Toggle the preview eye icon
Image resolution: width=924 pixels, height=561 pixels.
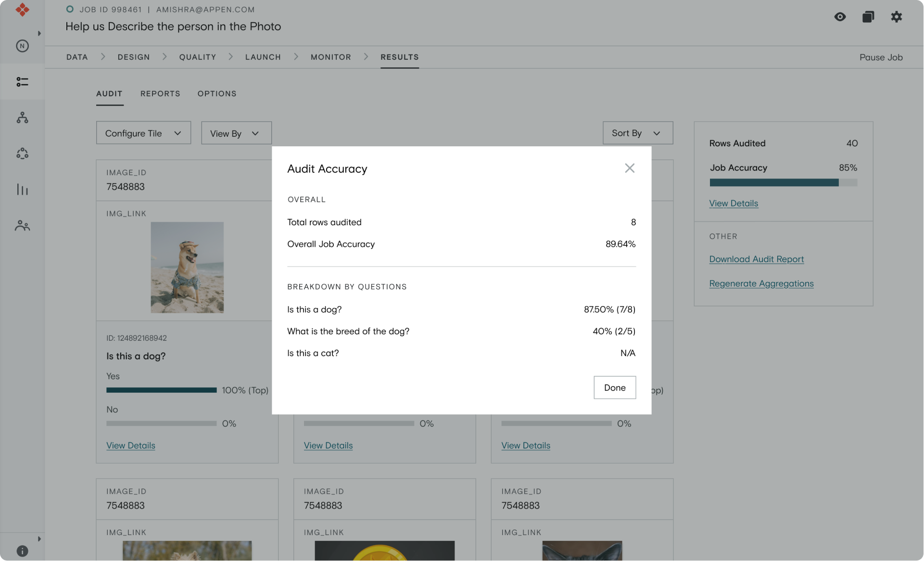[x=840, y=17]
